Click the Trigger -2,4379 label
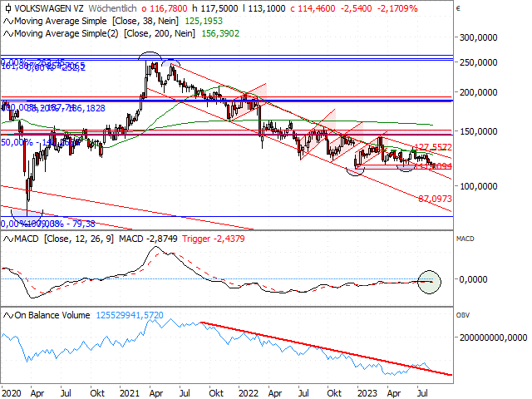 [214, 239]
